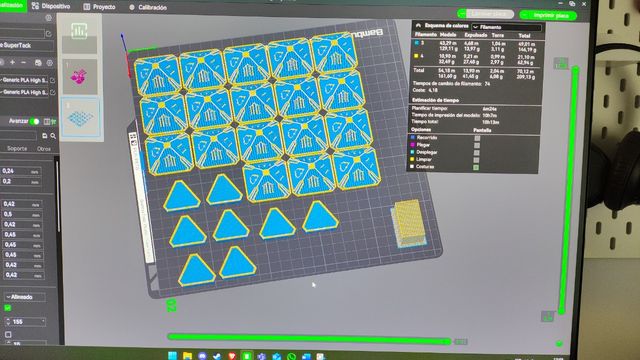
Task: Click the Coste 4,18 text
Action: (x=425, y=90)
